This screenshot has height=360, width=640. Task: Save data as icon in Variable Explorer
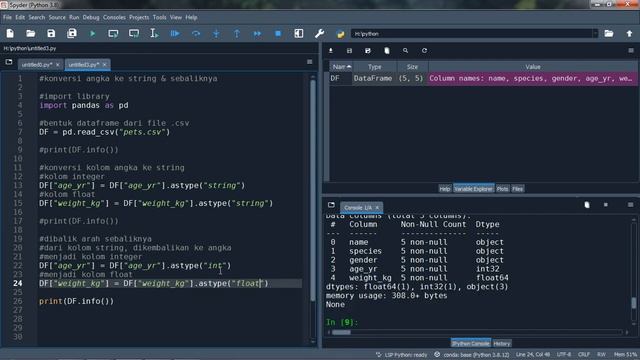368,51
